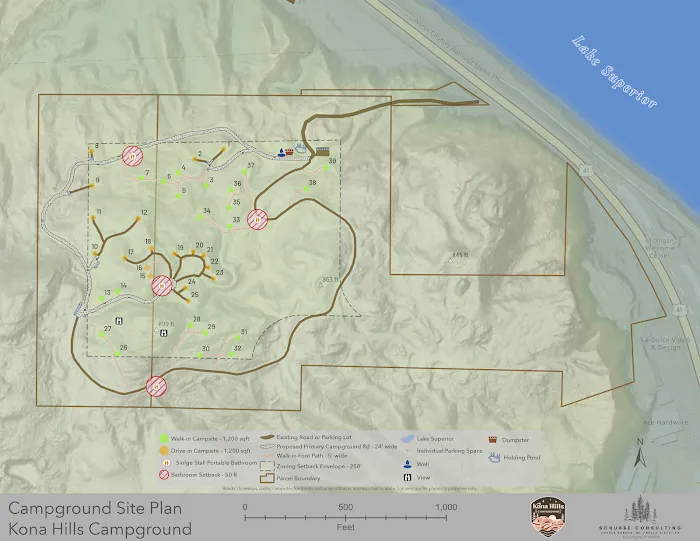Click the bathroom marker beside campsite 33
Image resolution: width=700 pixels, height=541 pixels.
click(258, 220)
